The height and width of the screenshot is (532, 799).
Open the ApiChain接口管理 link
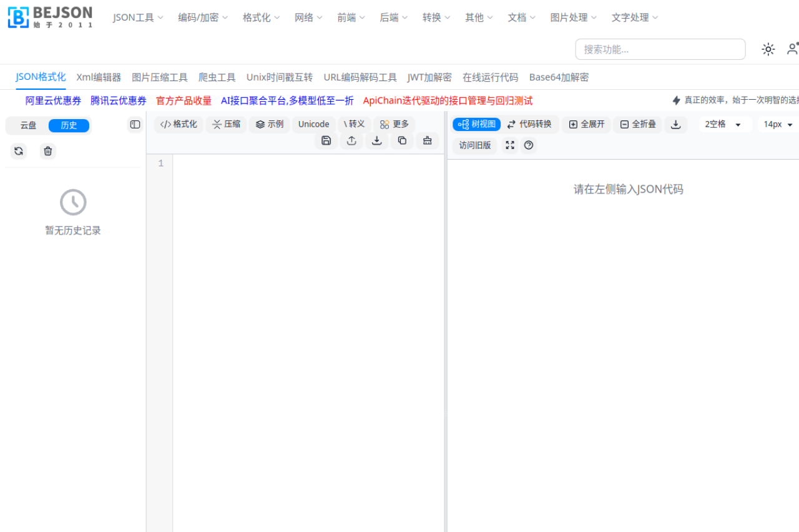[448, 100]
